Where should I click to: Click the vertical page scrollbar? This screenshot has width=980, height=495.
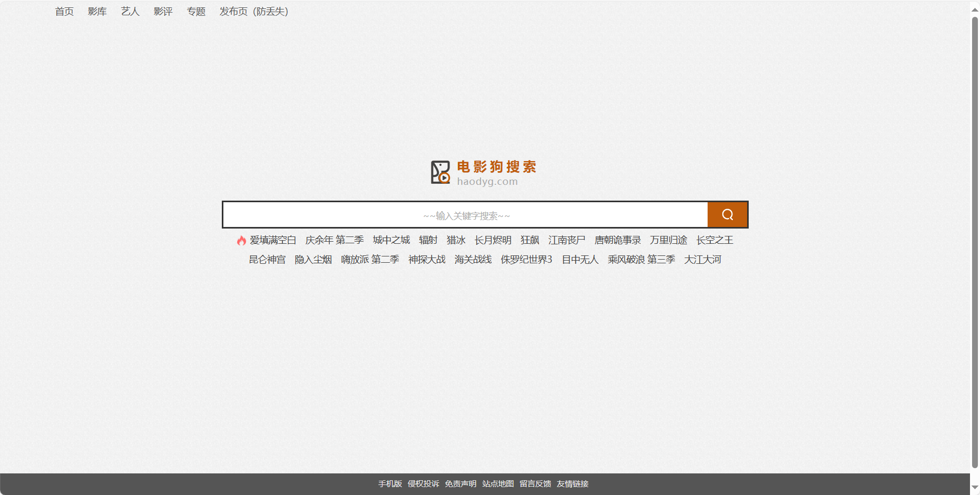[x=975, y=242]
